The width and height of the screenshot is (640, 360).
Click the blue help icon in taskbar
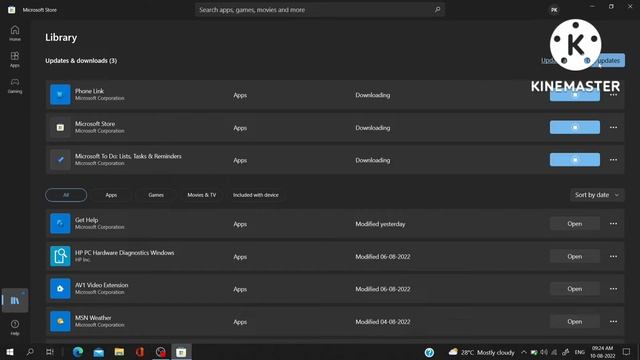point(429,352)
